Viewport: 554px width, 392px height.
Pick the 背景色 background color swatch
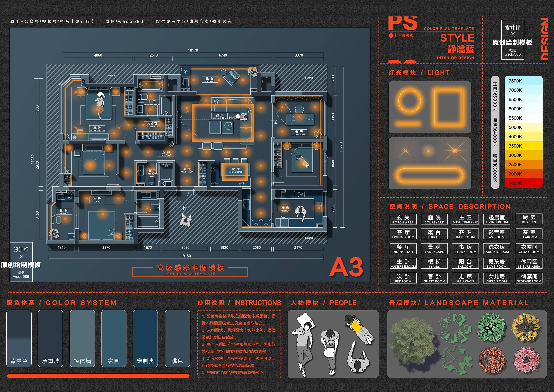click(19, 338)
